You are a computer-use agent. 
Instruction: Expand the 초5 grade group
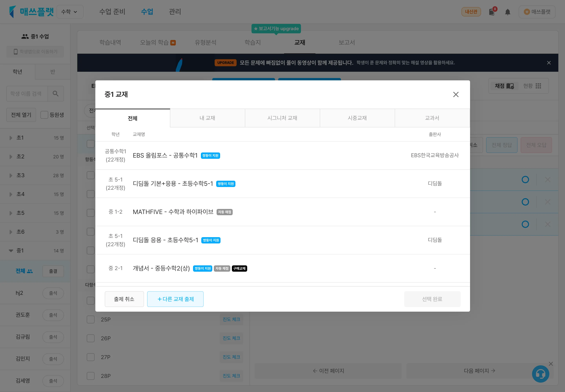click(11, 213)
